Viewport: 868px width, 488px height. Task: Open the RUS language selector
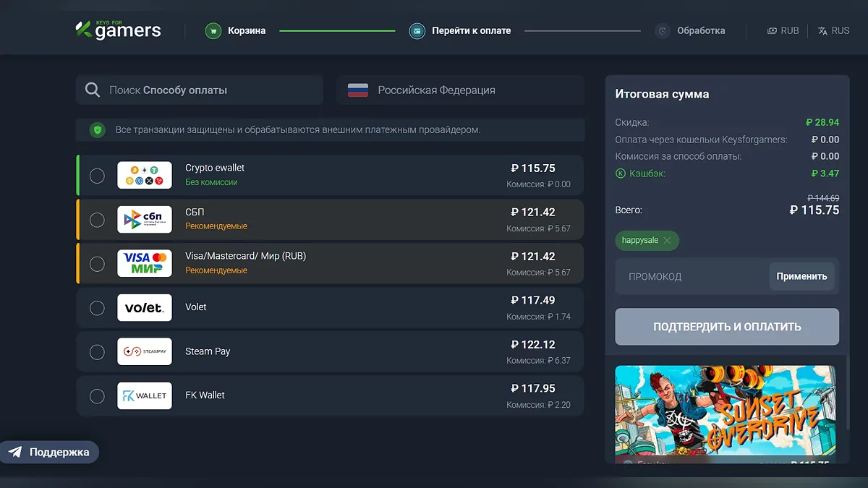point(833,31)
